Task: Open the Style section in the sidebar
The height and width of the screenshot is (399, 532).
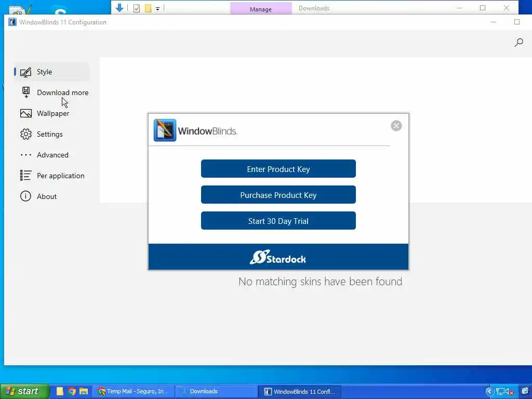Action: click(x=51, y=72)
